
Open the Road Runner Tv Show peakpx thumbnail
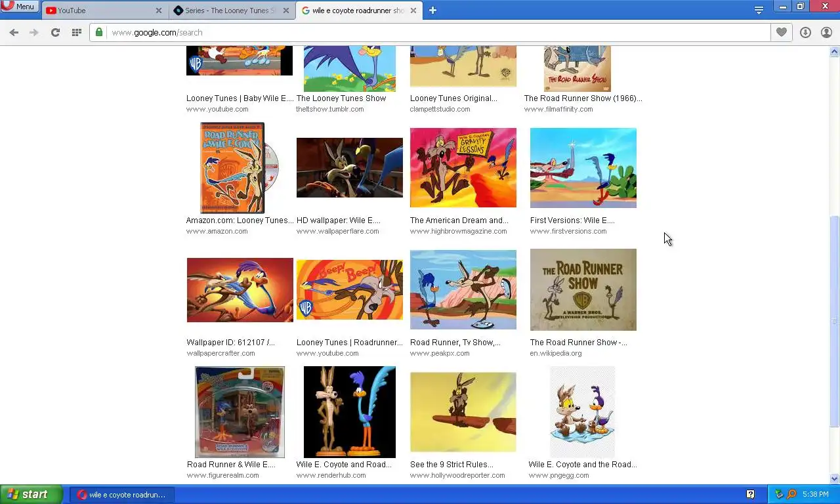tap(463, 289)
